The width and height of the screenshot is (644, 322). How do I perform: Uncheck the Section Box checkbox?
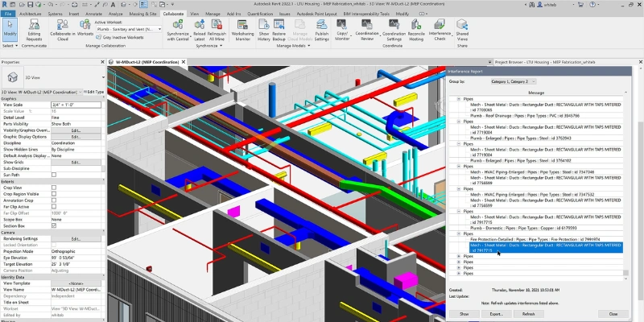click(54, 226)
